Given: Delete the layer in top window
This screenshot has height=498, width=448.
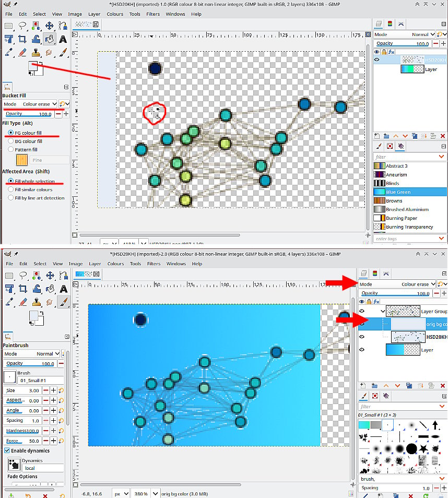Looking at the screenshot, I should click(443, 136).
